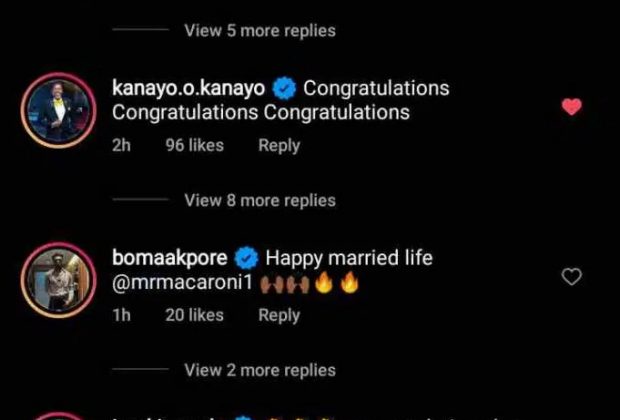Click the 1h timestamp
This screenshot has width=620, height=420.
122,315
